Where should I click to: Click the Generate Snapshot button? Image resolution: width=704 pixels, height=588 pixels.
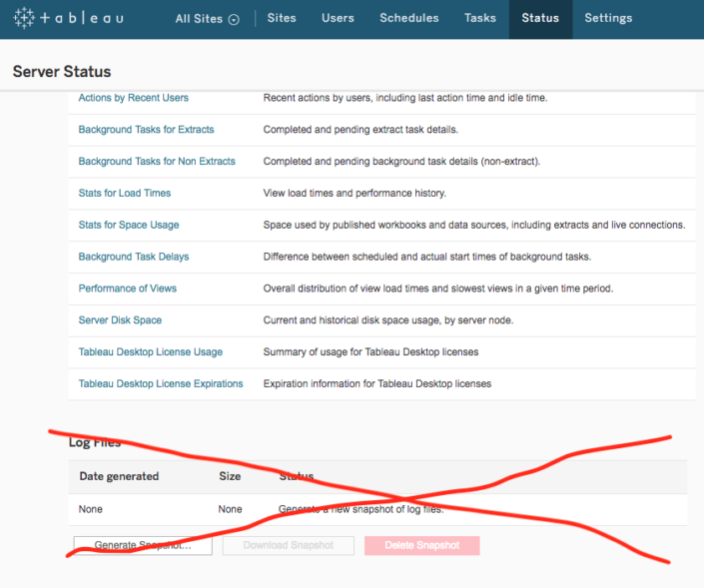tap(143, 545)
